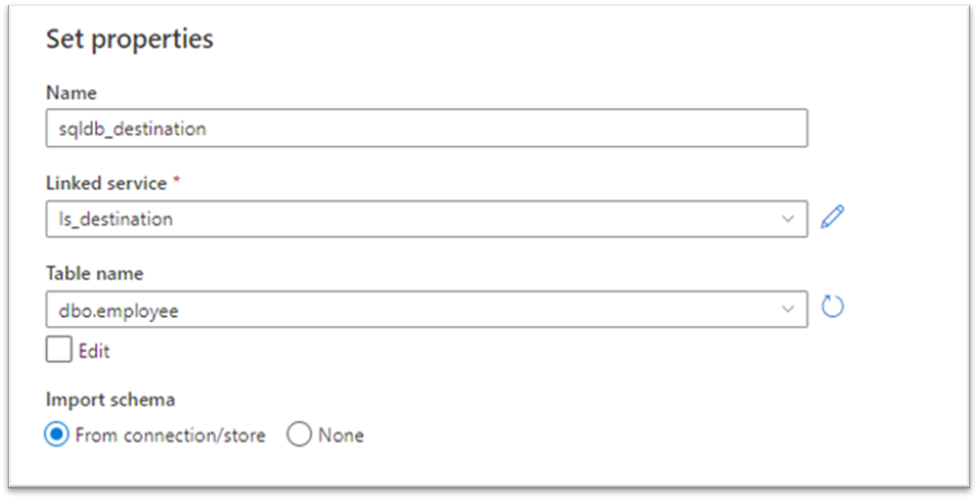Click the Name field label
This screenshot has height=500, width=980.
[71, 92]
